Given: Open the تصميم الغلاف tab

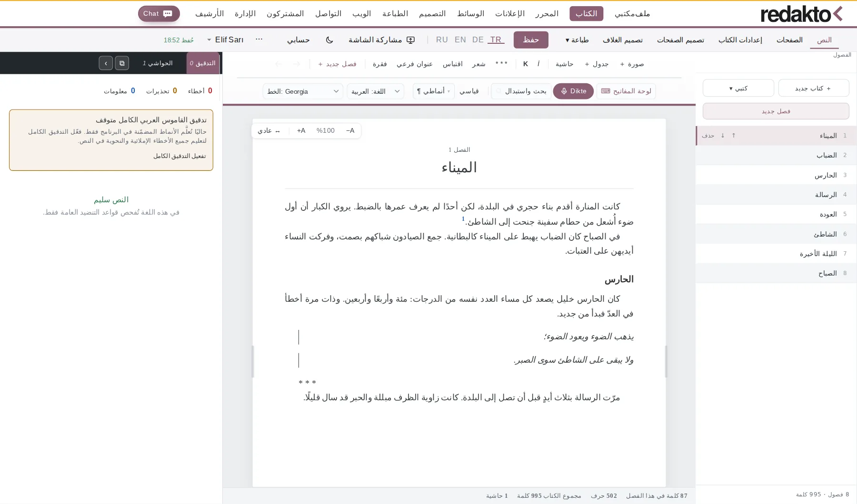Looking at the screenshot, I should [623, 40].
